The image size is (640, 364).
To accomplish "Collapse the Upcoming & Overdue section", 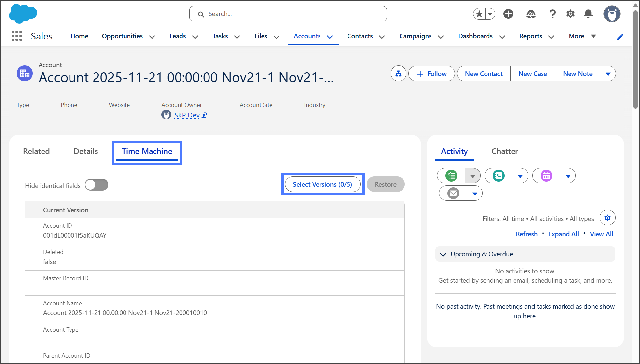I will tap(443, 254).
